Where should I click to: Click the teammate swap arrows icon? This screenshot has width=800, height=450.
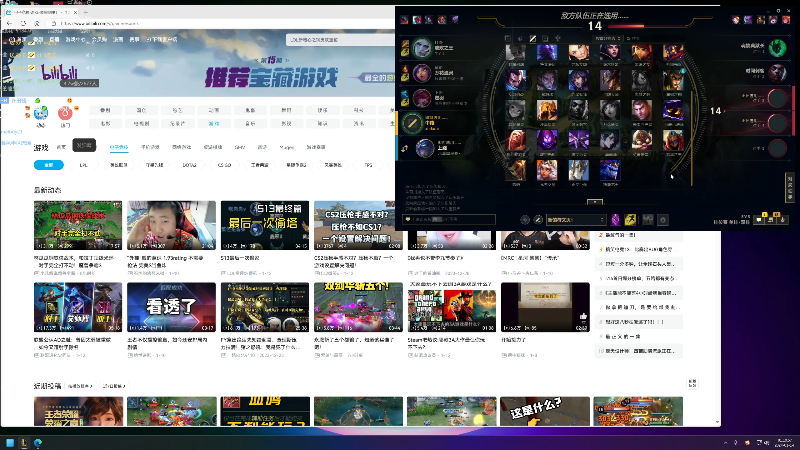405,148
